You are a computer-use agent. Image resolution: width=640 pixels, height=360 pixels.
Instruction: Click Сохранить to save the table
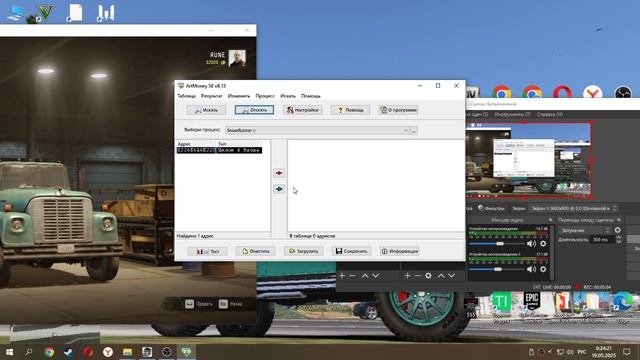tap(351, 251)
